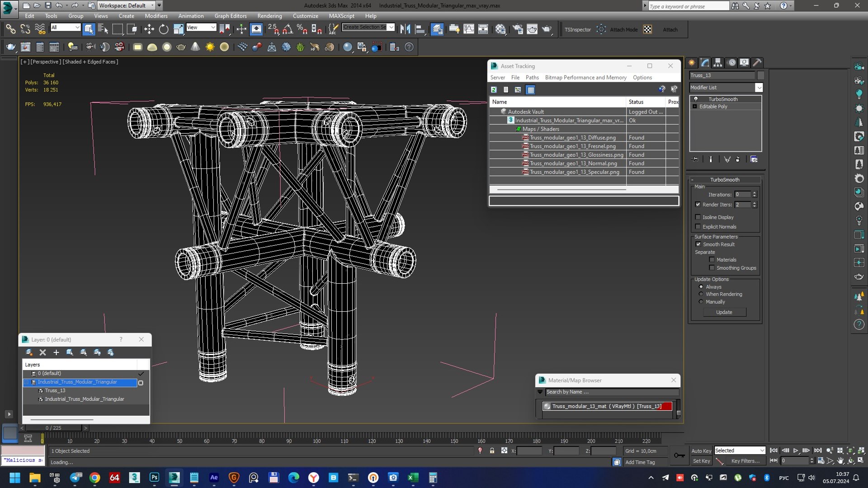Screen dimensions: 868x488
Task: Click the cone primitive icon in second toolbar
Action: [195, 47]
